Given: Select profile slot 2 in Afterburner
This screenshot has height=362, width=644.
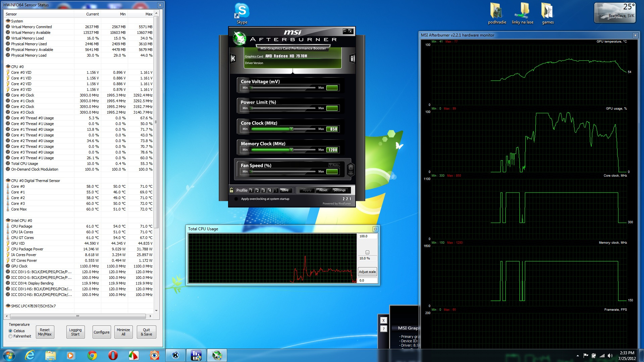Looking at the screenshot, I should pyautogui.click(x=257, y=190).
